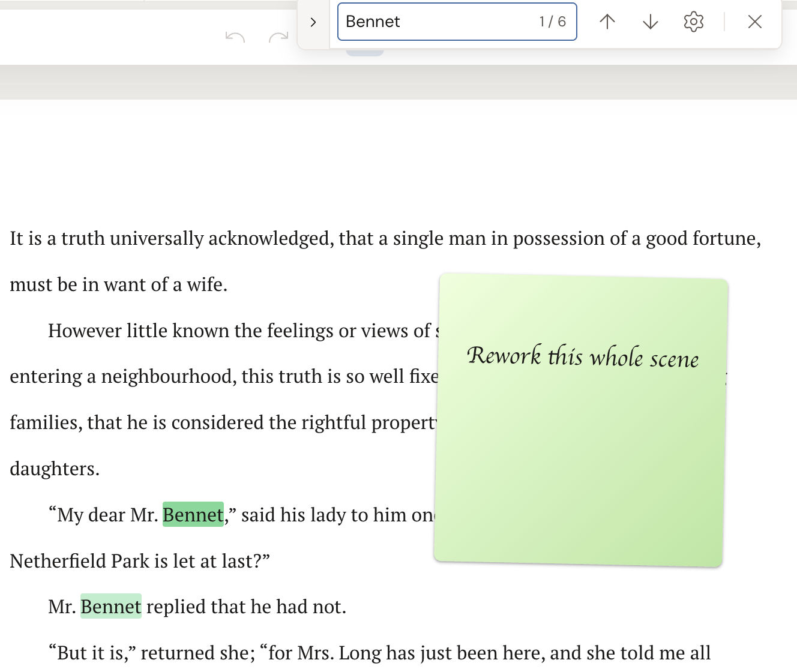Image resolution: width=797 pixels, height=672 pixels.
Task: Click the "1 / 6" match counter
Action: click(553, 22)
